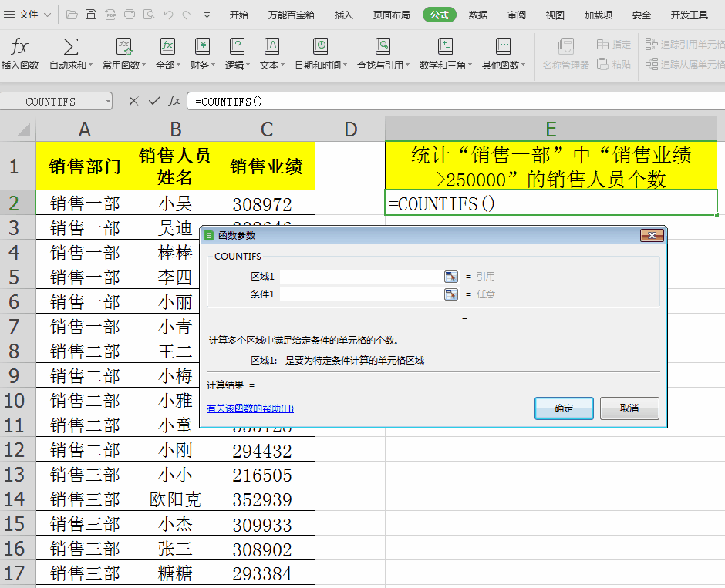
Task: Switch to the 数据 tab
Action: point(478,15)
